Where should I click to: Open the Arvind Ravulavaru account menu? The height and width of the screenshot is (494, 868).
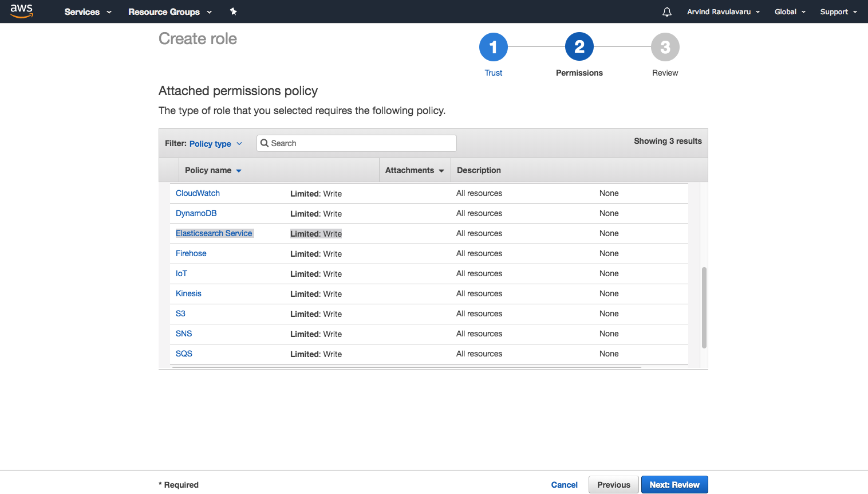point(723,11)
